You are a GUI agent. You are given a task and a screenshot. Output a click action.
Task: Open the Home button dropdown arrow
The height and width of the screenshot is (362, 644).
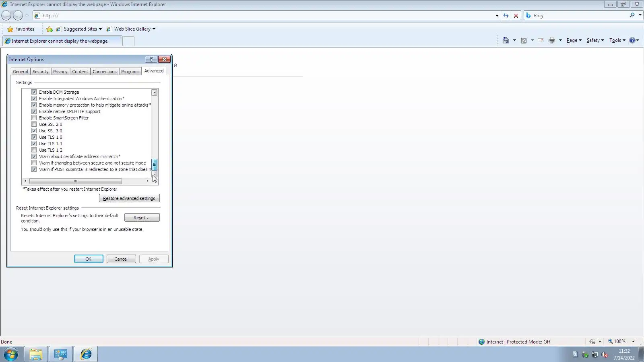click(514, 40)
